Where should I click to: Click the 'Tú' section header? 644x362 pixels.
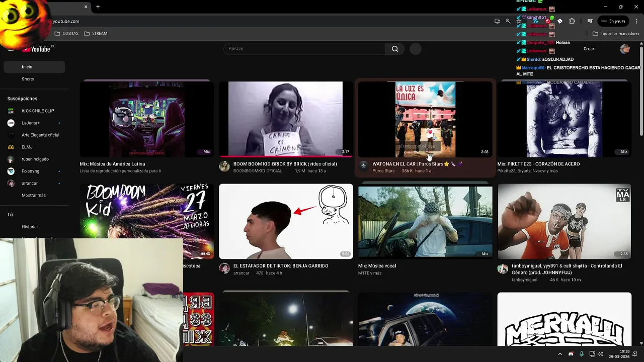[x=10, y=215]
